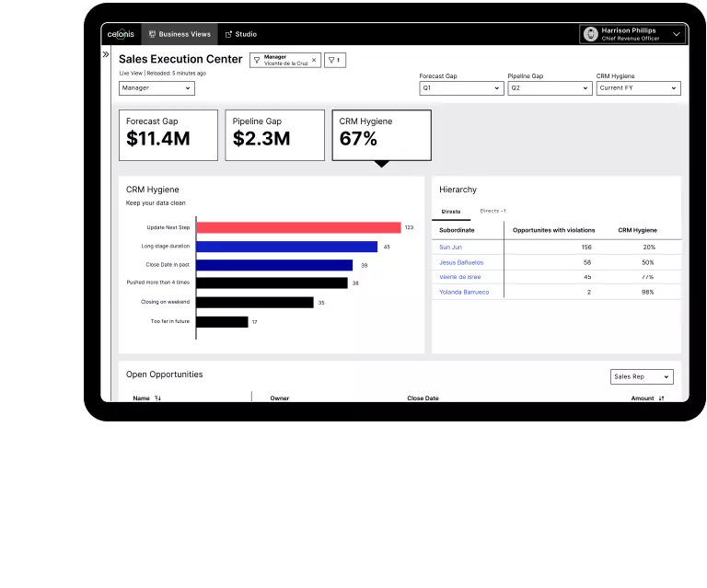Screen dimensions: 707x588
Task: Open the CRM Hygiene Current FY dropdown
Action: 638,88
